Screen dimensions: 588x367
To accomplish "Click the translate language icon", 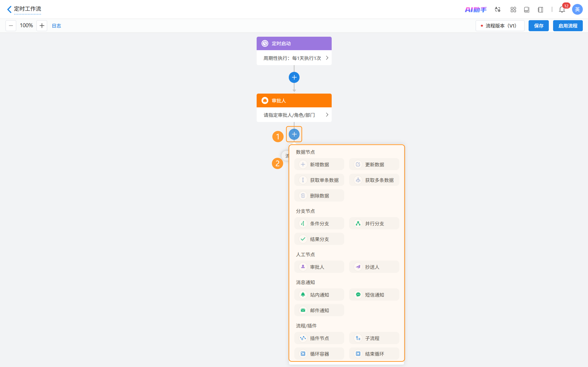I will coord(497,9).
